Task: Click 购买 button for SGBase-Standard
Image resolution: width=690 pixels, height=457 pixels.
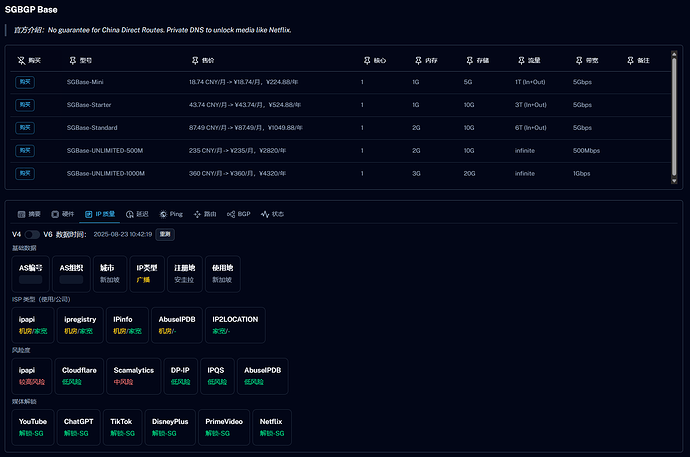Action: point(25,127)
